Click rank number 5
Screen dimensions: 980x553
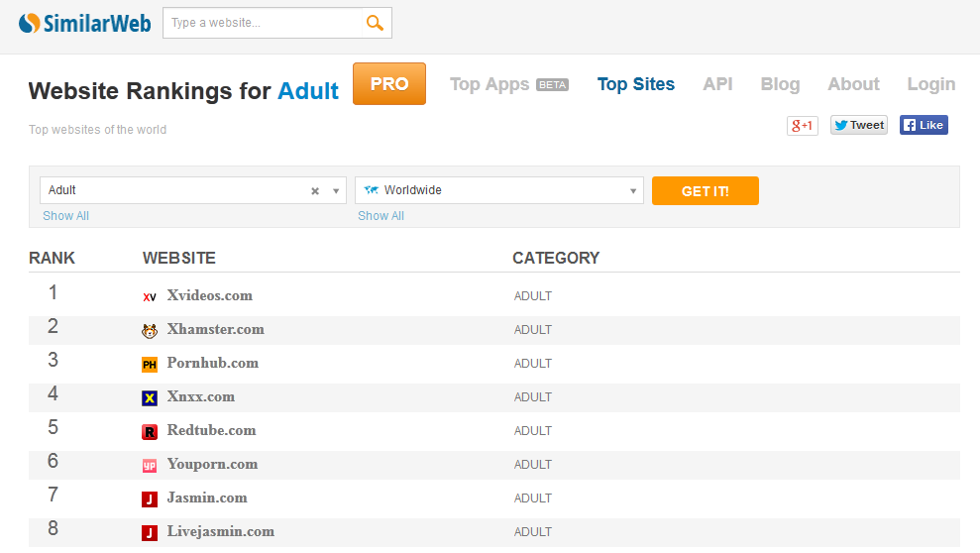pos(54,427)
